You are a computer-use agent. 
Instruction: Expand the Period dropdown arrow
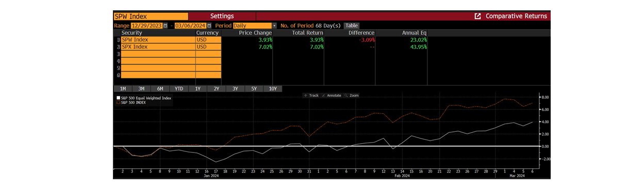coord(274,25)
